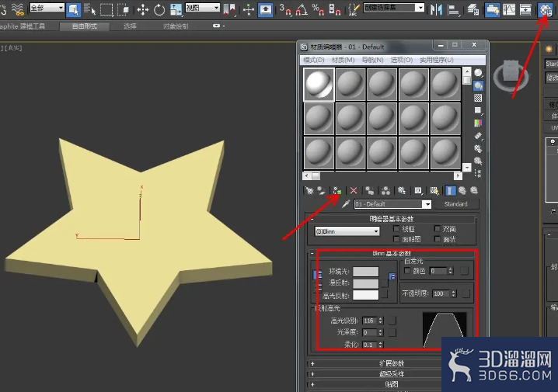This screenshot has height=392, width=558.
Task: Enable self-illumination 颜色 checkbox
Action: pos(407,270)
